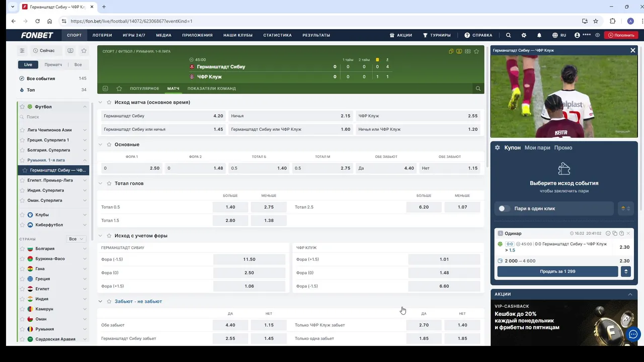This screenshot has height=362, width=644.
Task: Favorite the Тотал голов market star
Action: point(109,184)
